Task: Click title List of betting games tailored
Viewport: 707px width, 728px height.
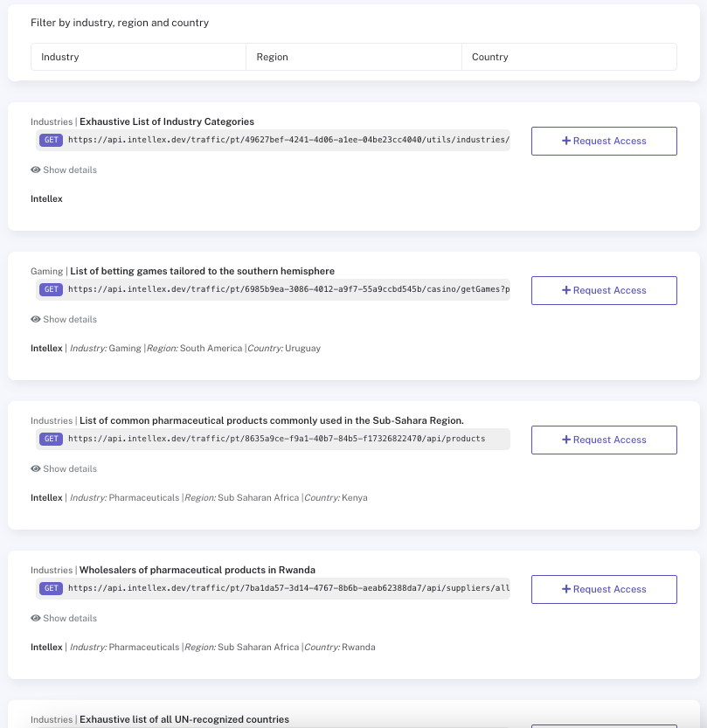Action: coord(203,271)
